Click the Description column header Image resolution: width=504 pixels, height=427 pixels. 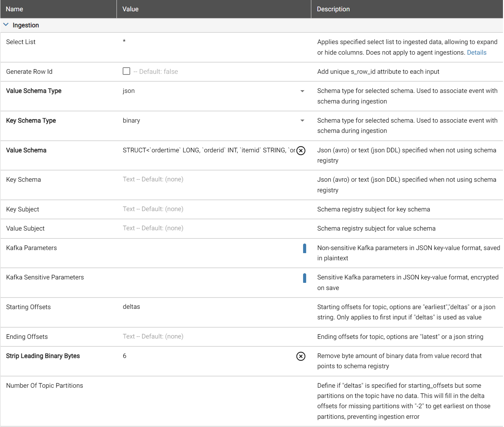click(x=407, y=9)
